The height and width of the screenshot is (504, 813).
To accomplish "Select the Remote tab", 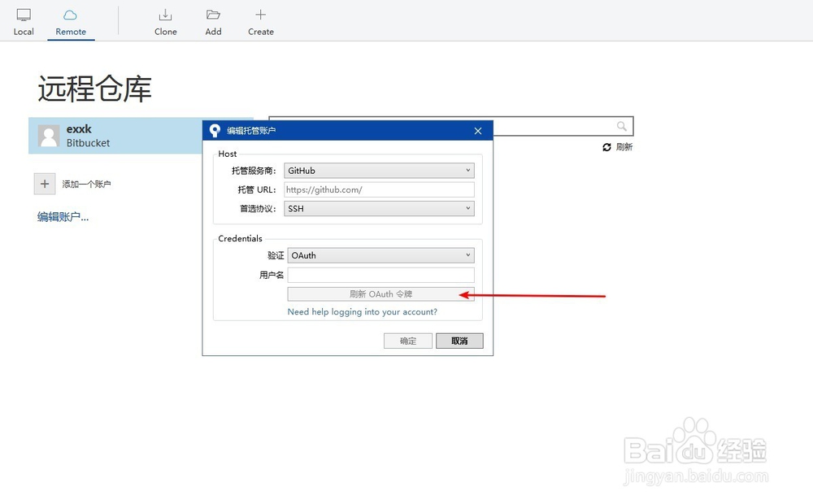I will [x=71, y=22].
